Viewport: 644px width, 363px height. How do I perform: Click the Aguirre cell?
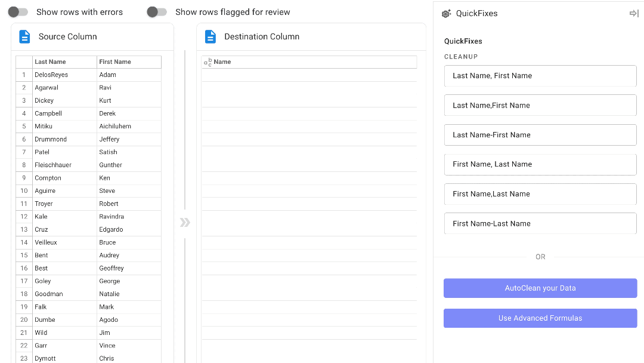click(x=64, y=190)
